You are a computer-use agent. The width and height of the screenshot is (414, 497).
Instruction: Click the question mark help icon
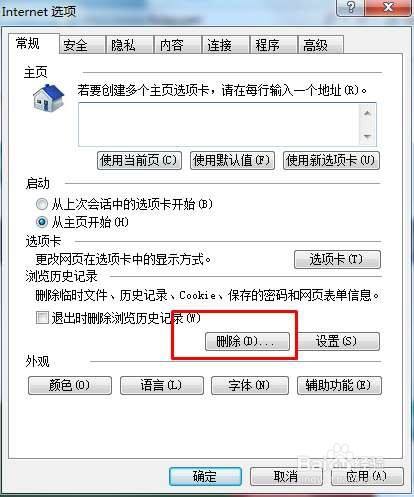point(351,7)
